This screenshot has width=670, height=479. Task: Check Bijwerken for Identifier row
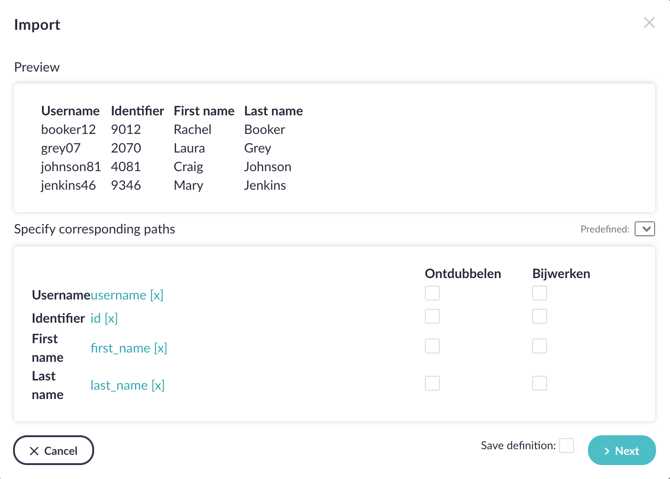[x=539, y=317]
